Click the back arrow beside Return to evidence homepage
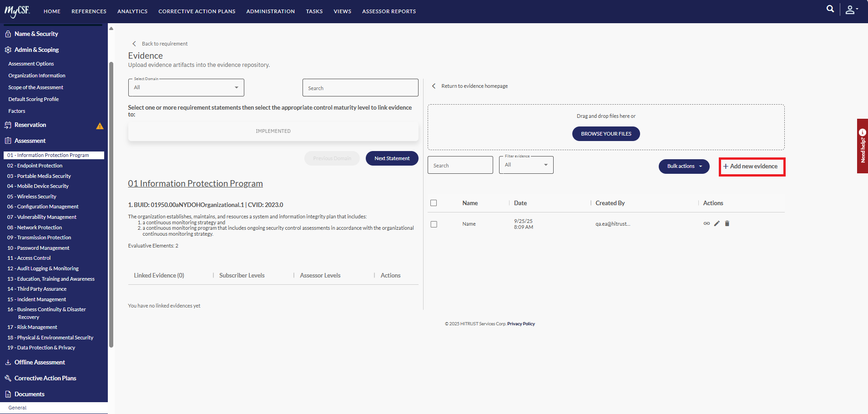Viewport: 868px width, 414px height. 434,86
